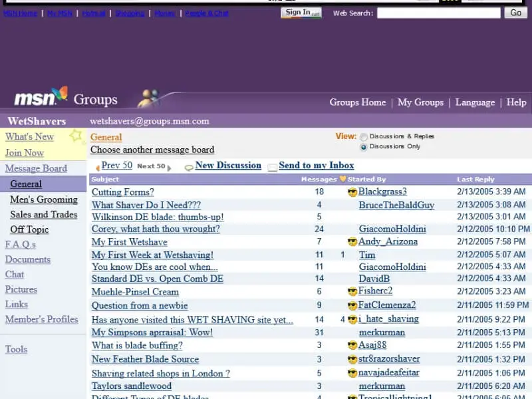Select Discussions & Replies view option
The height and width of the screenshot is (399, 532).
tap(364, 137)
